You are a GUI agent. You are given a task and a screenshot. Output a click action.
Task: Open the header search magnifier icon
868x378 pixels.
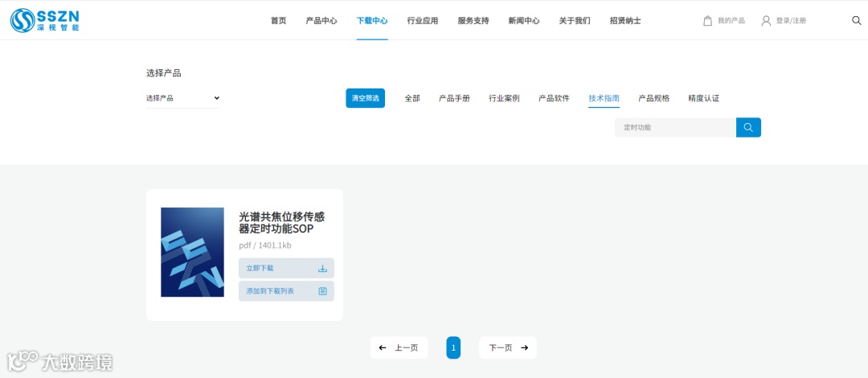(x=856, y=20)
